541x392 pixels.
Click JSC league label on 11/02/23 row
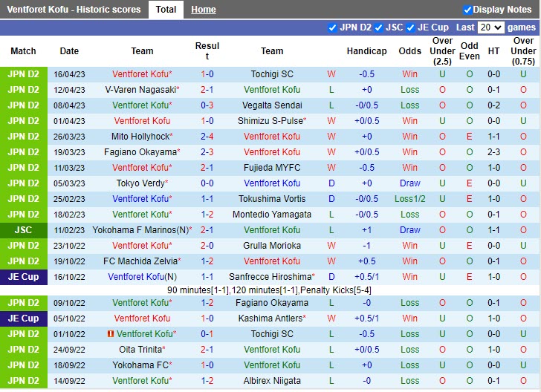tap(24, 230)
